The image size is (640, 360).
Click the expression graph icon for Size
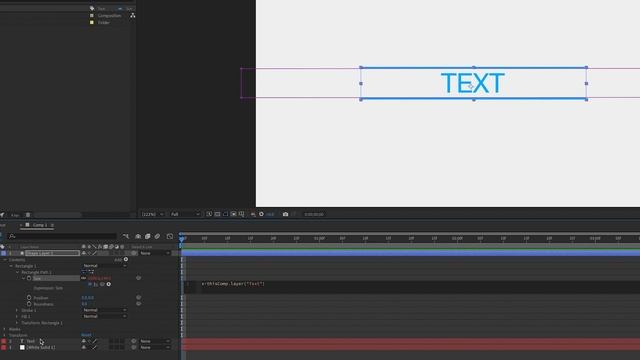point(96,284)
